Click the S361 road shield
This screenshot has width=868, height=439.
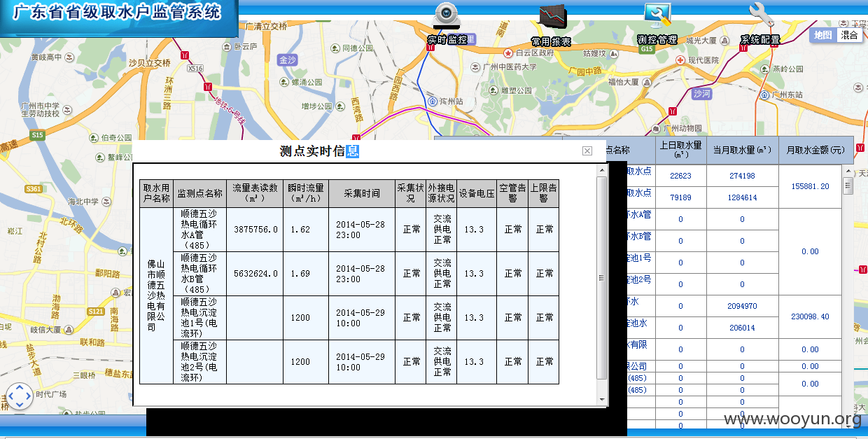33,189
